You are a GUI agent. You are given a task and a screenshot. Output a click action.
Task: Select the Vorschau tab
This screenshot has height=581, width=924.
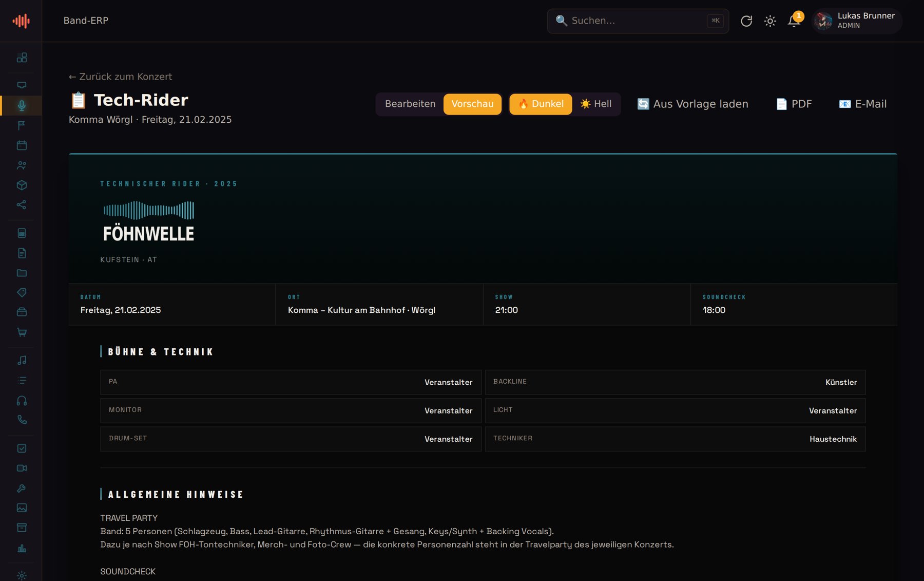tap(472, 104)
